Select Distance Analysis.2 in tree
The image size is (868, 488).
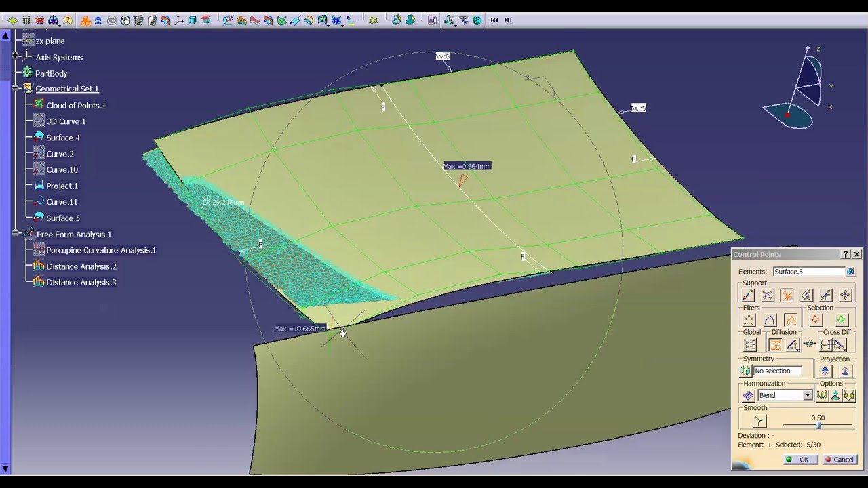(x=81, y=266)
